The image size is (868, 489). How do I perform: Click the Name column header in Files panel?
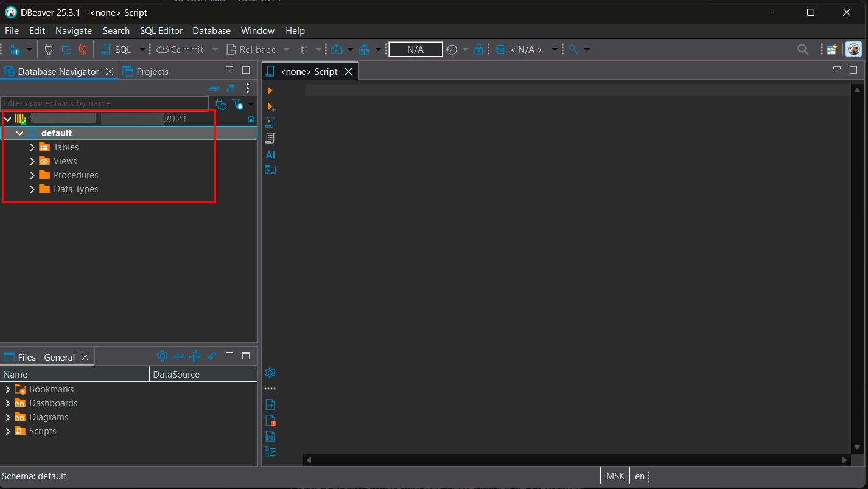tap(73, 375)
